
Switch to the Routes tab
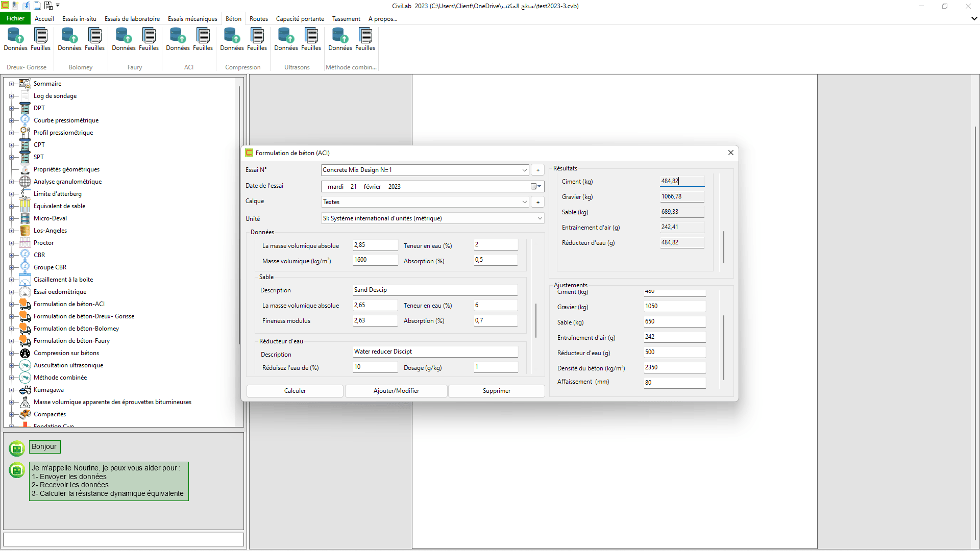[259, 19]
